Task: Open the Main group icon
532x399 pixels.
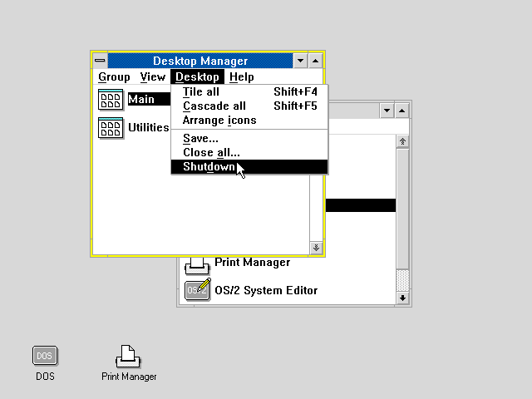Action: click(x=111, y=100)
